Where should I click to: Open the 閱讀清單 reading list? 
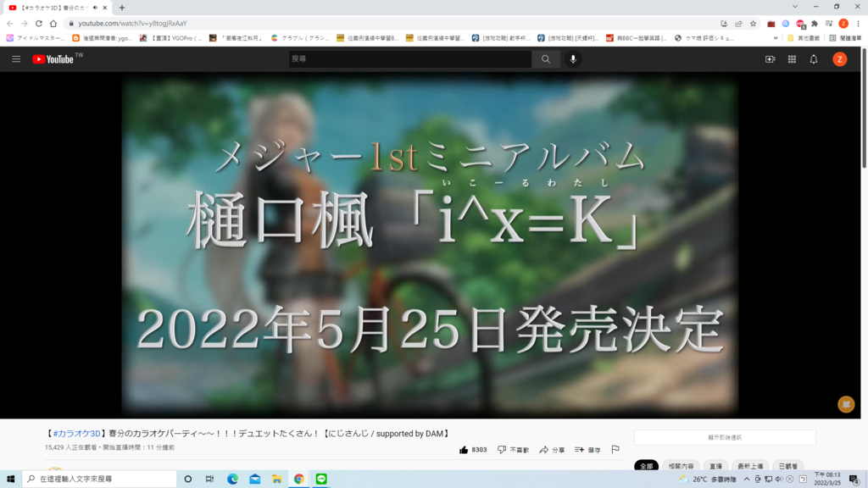(846, 38)
